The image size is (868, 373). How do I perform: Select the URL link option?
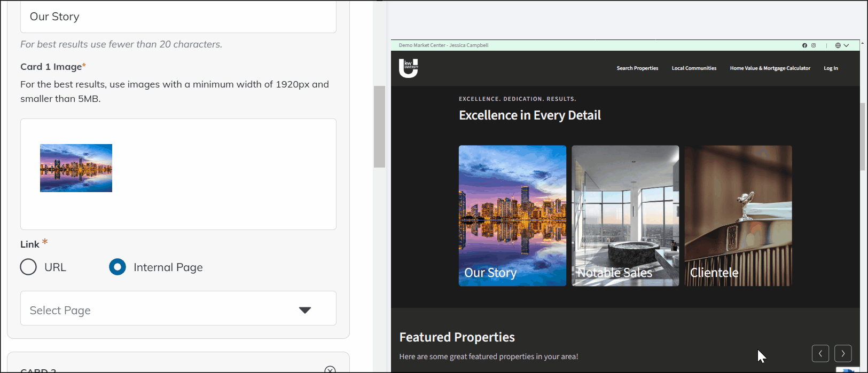tap(28, 267)
